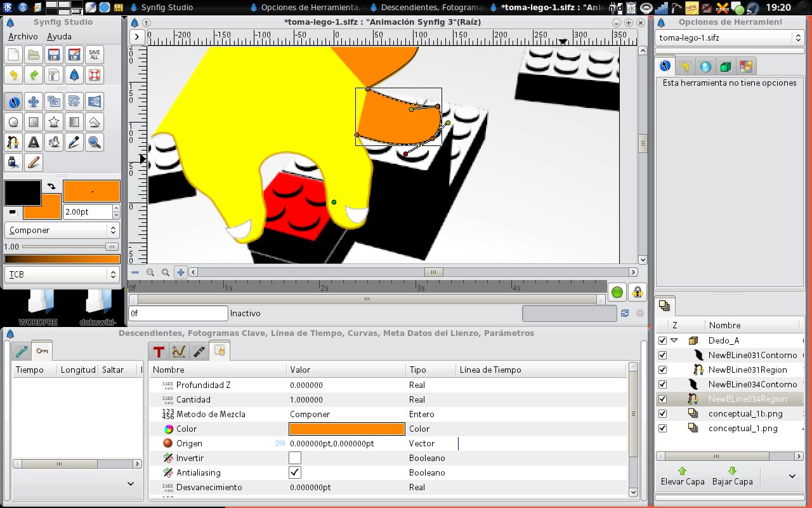The width and height of the screenshot is (812, 508).
Task: Create a new document with the New icon
Action: [x=14, y=55]
